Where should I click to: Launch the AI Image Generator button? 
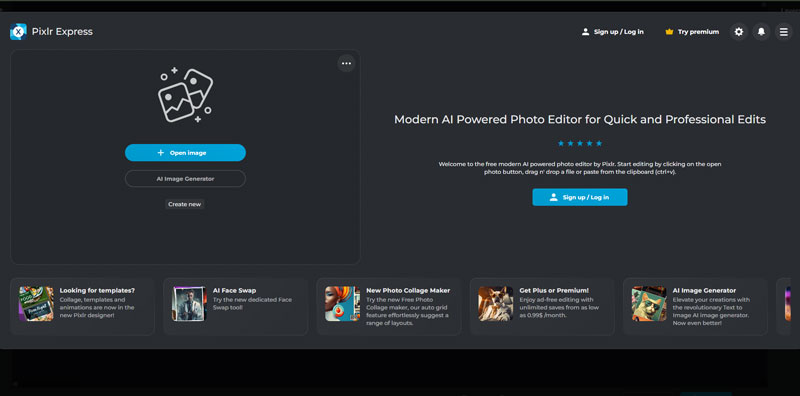185,179
